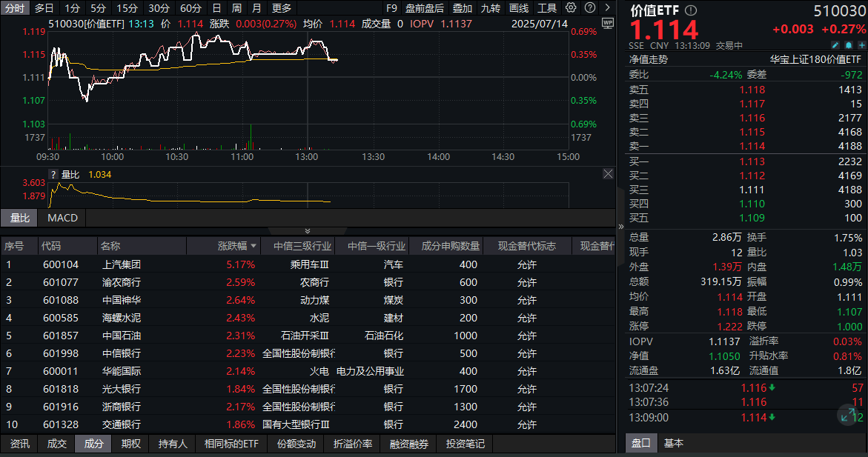
Task: Click the chart splitter collapse handle
Action: point(308,230)
